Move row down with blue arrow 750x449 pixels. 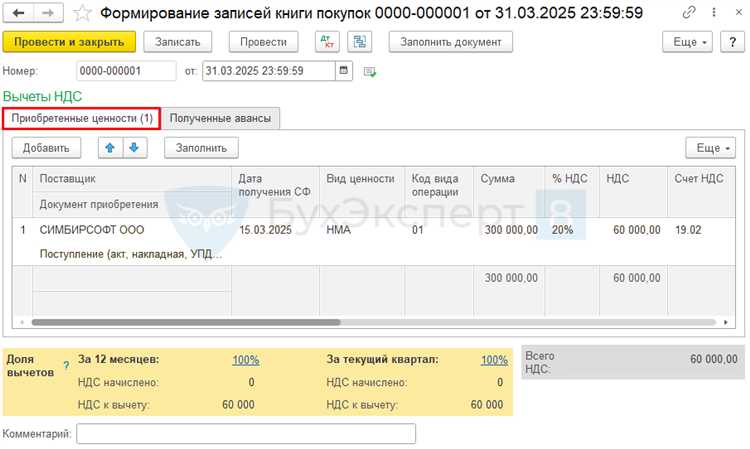point(134,148)
